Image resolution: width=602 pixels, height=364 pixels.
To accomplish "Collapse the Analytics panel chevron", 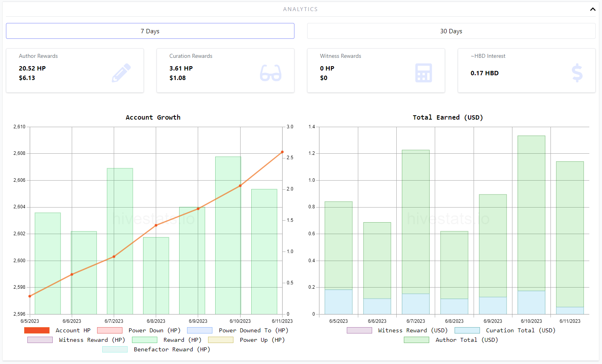I will click(x=592, y=9).
